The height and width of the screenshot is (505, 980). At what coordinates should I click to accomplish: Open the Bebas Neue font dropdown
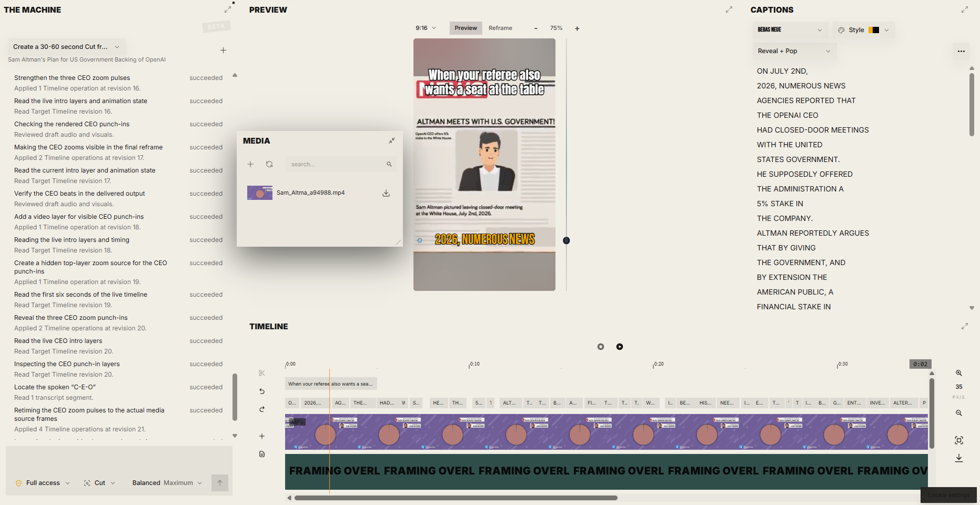[790, 30]
